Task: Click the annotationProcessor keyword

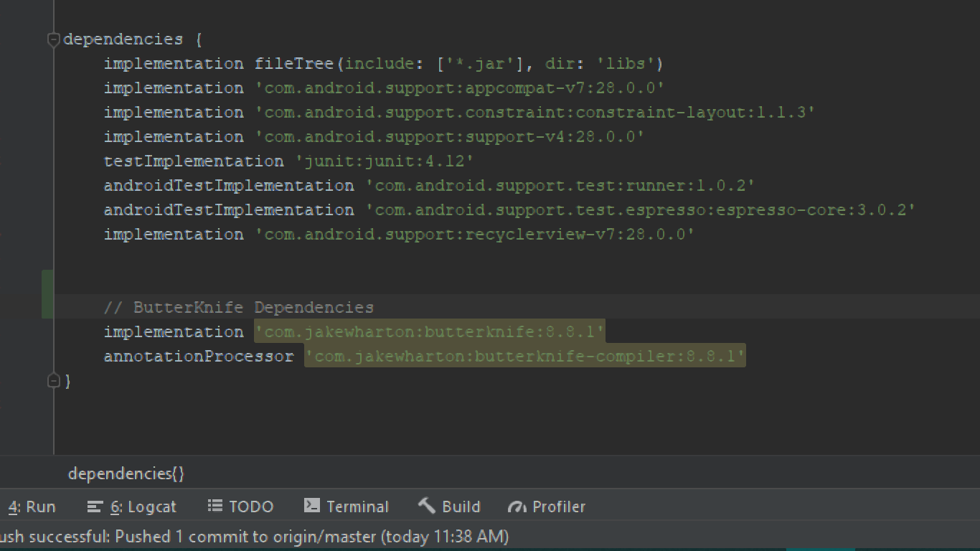Action: 199,357
